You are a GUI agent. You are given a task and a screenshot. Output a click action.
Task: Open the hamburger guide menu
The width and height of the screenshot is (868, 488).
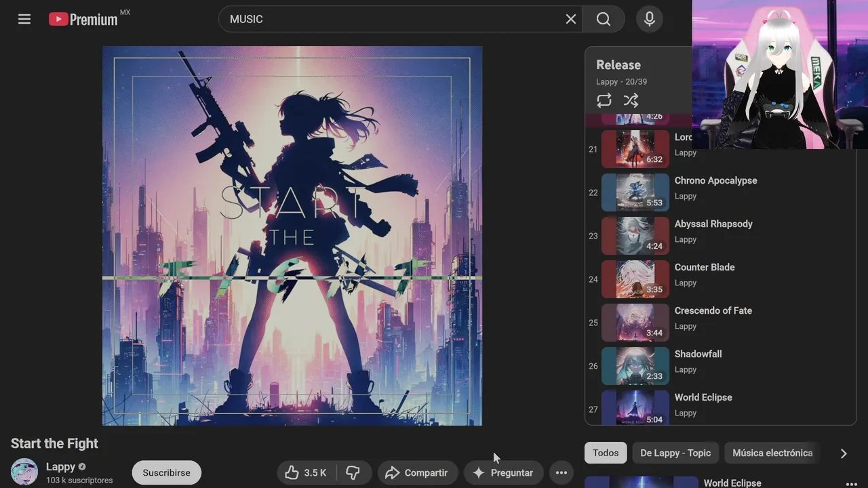24,19
